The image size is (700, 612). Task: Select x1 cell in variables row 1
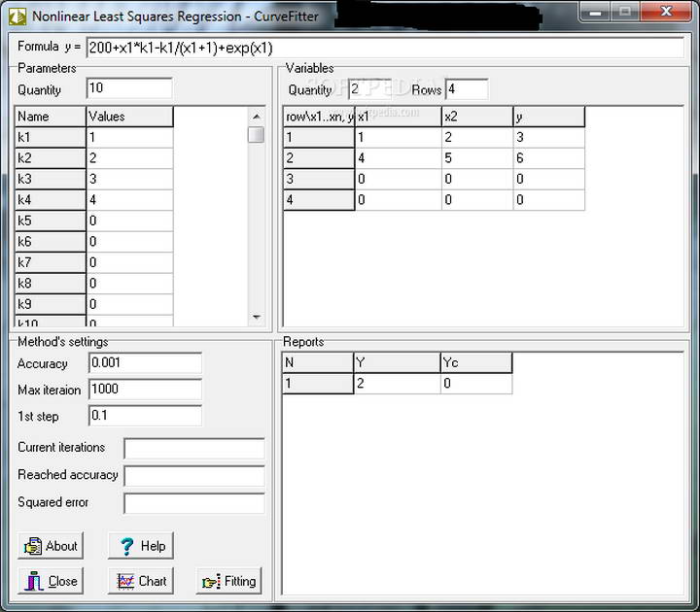point(398,137)
